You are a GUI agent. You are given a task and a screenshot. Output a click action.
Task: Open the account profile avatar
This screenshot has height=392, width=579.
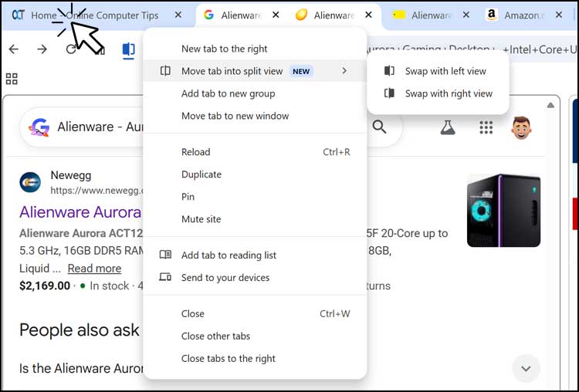click(521, 128)
